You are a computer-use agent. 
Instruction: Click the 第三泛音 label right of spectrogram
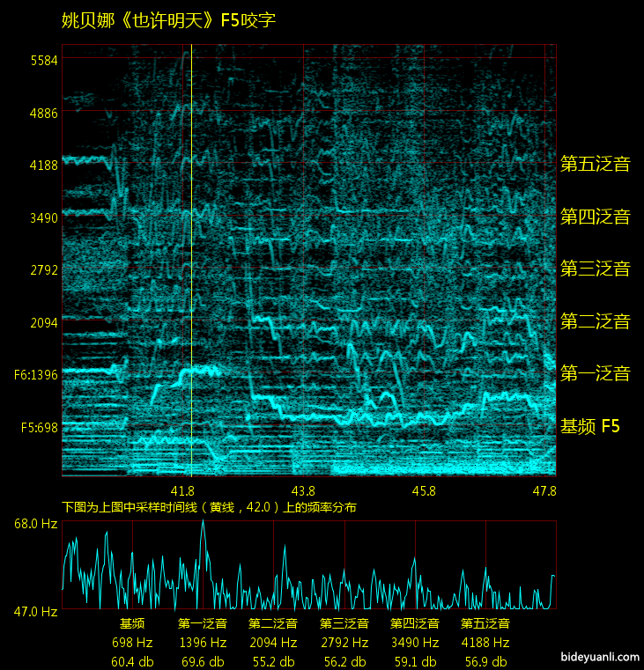coord(596,269)
